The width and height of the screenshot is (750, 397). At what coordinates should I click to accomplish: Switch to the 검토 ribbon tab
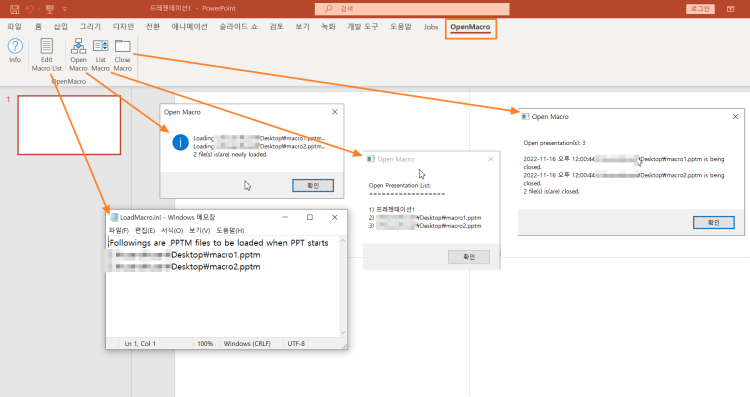[x=276, y=27]
